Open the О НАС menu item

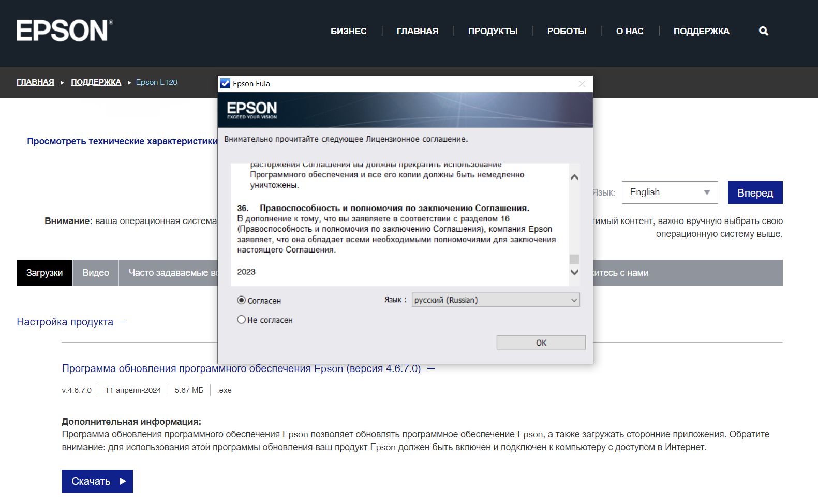coord(630,31)
